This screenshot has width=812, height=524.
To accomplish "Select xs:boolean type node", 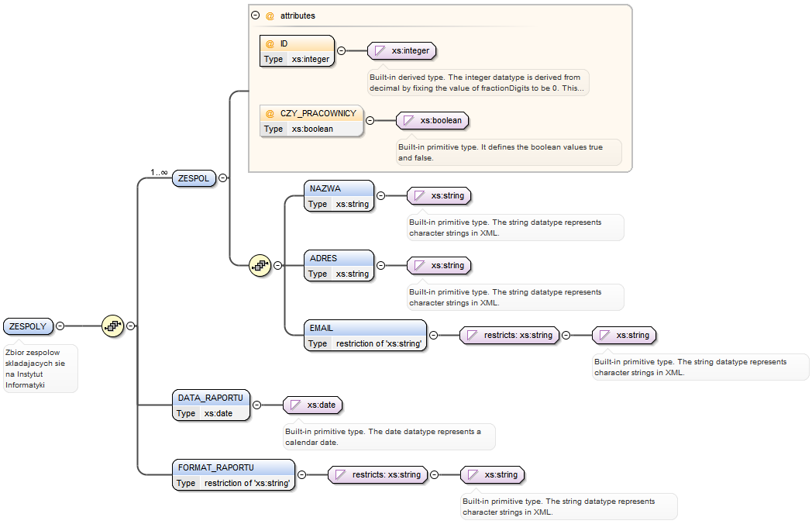I will click(x=432, y=120).
